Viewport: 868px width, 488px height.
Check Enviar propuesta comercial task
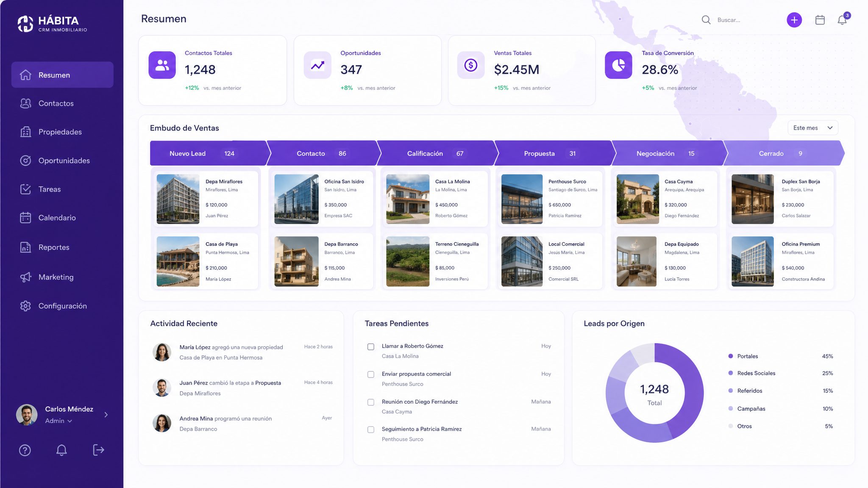pyautogui.click(x=371, y=374)
